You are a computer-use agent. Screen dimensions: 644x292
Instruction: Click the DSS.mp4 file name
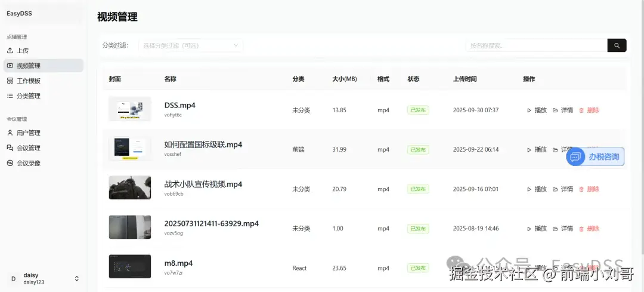(180, 105)
